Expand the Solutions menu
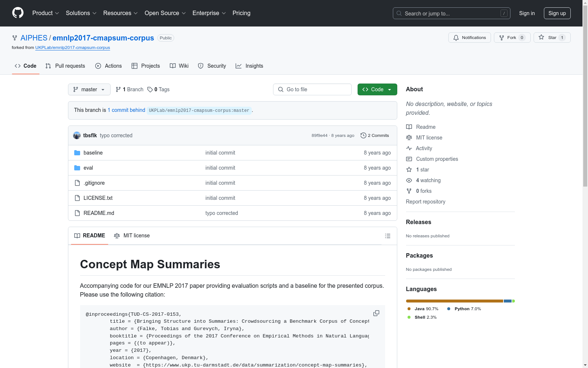588x368 pixels. point(81,13)
